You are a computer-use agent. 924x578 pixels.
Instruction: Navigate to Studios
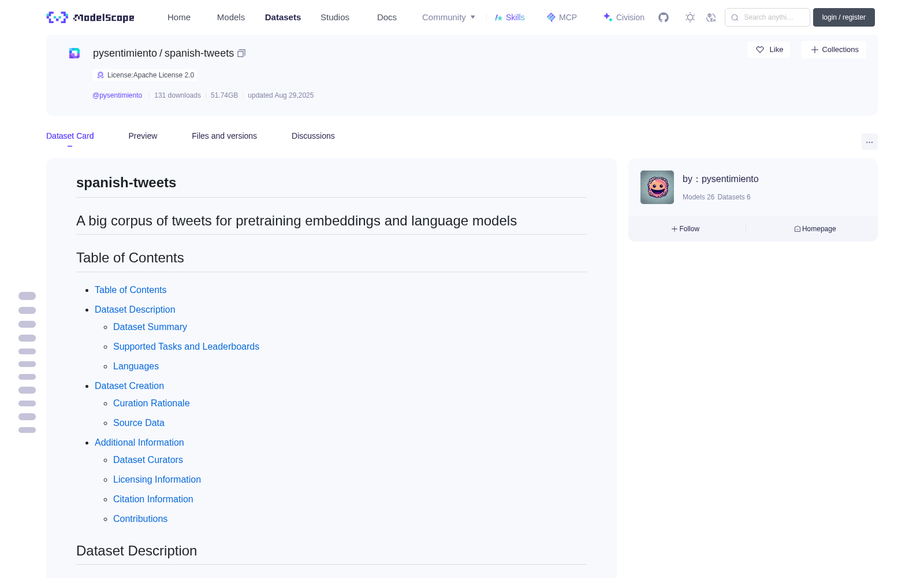tap(335, 17)
